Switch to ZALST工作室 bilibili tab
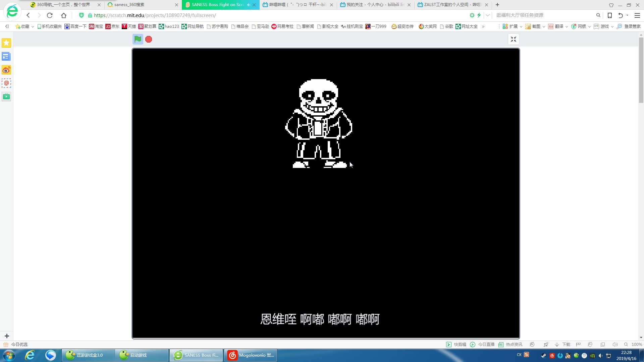The image size is (644, 362). tap(449, 5)
